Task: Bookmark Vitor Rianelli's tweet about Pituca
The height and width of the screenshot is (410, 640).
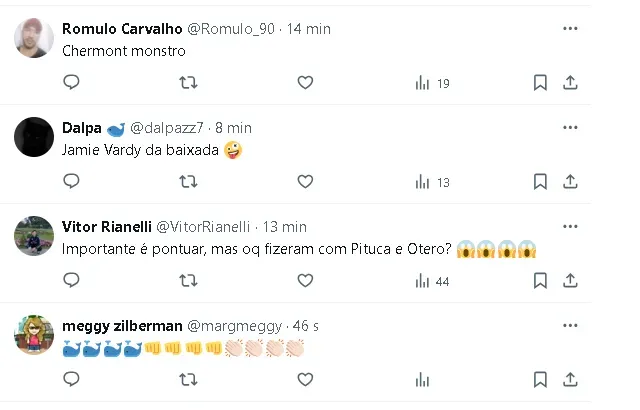Action: (540, 281)
